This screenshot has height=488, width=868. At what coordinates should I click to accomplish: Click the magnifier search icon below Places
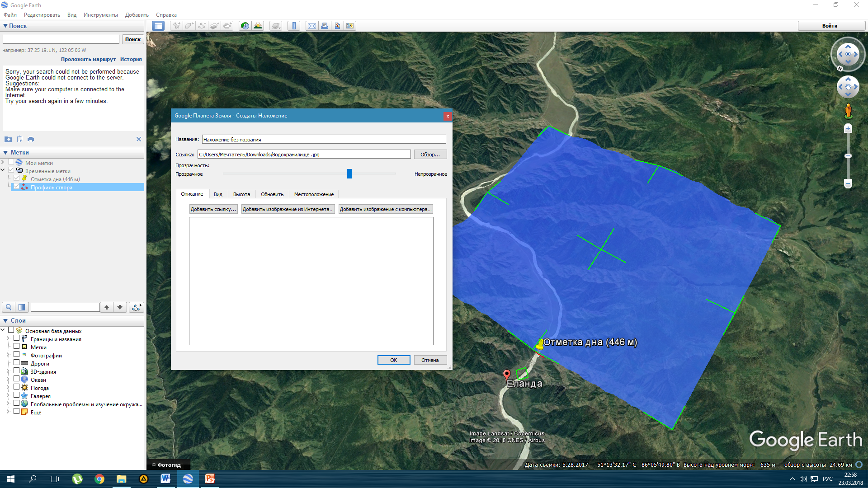pyautogui.click(x=9, y=307)
